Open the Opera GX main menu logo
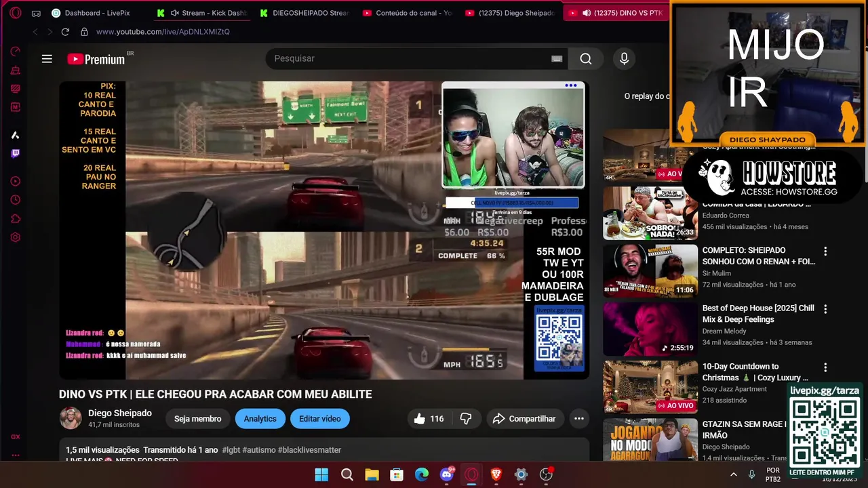 (x=15, y=13)
